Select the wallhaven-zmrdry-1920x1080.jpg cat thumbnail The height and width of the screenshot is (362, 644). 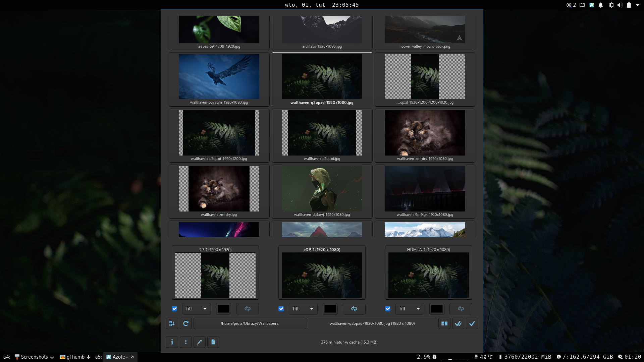(x=425, y=133)
